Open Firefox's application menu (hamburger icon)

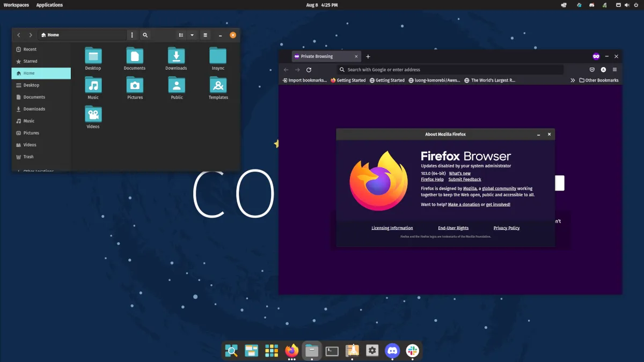point(614,69)
